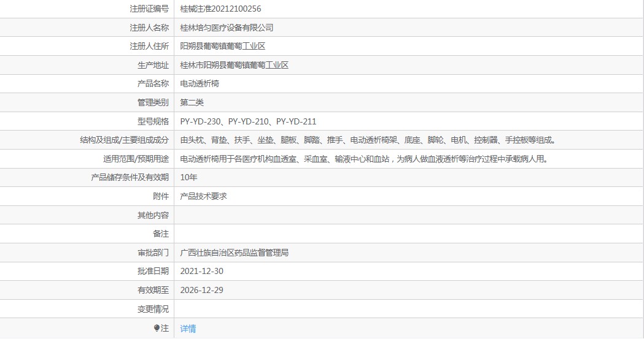Click the 备注 label
Image resolution: width=644 pixels, height=339 pixels.
(161, 234)
